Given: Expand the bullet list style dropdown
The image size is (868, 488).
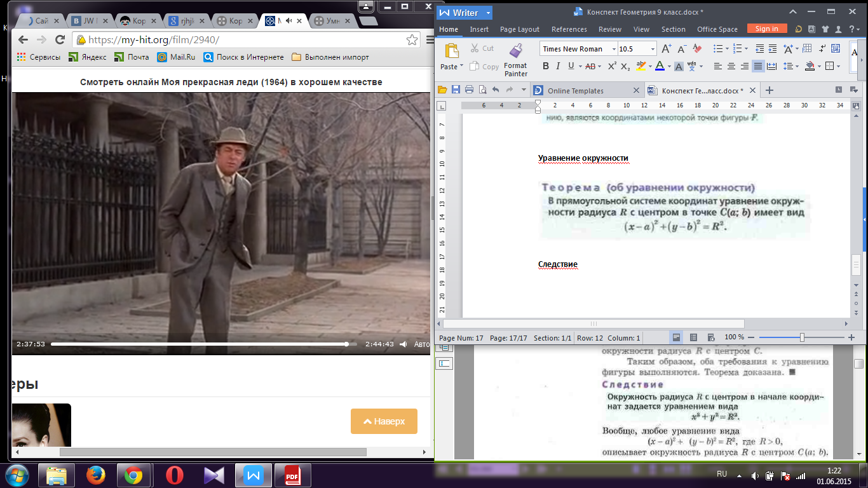Looking at the screenshot, I should tap(727, 49).
